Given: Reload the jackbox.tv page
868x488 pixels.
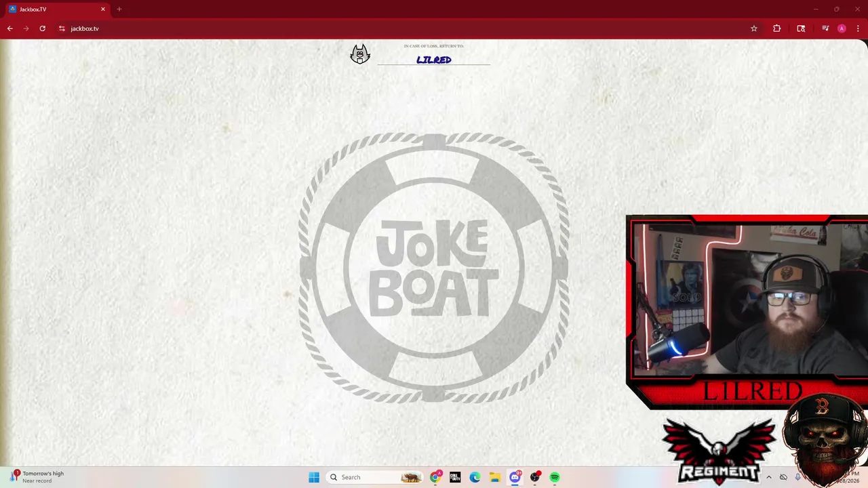Looking at the screenshot, I should point(42,28).
